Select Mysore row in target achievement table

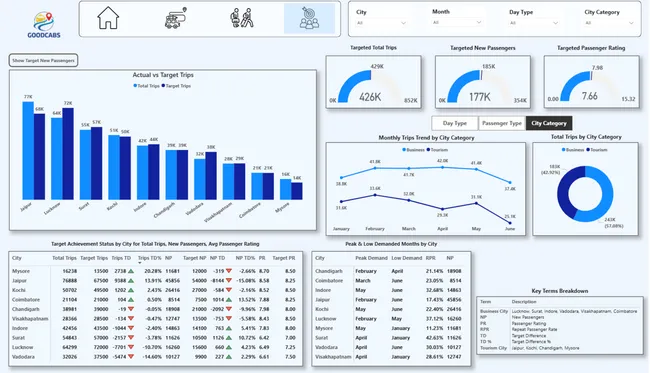click(x=154, y=271)
